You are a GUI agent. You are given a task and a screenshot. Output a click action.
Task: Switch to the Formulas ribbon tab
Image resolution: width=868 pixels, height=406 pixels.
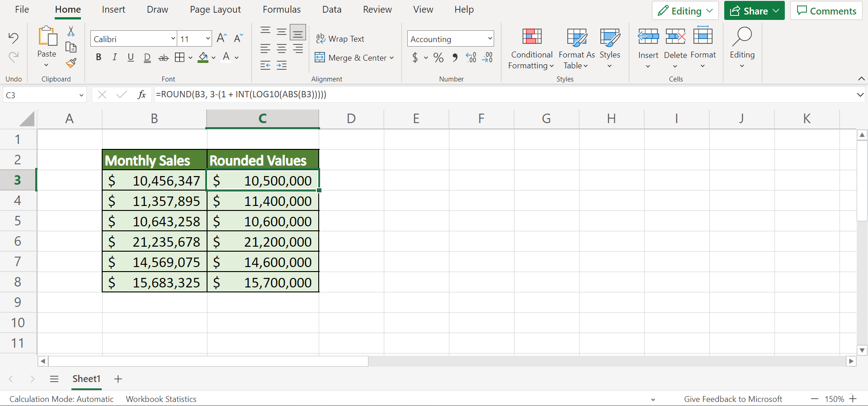tap(282, 10)
